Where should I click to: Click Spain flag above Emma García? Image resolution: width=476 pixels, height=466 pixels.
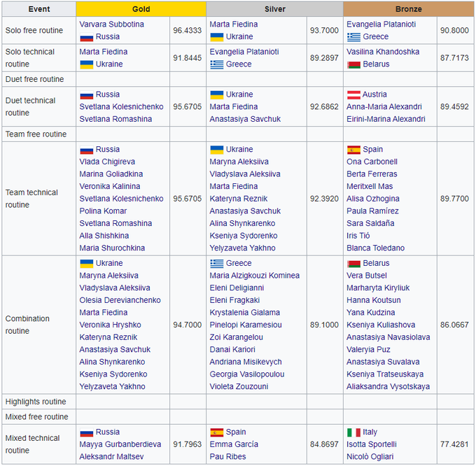tap(216, 432)
